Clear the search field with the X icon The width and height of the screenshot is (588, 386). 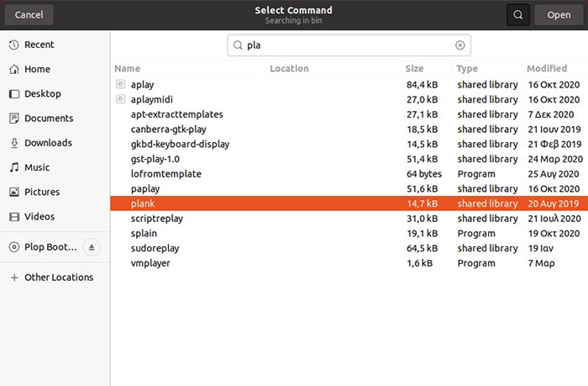point(459,45)
